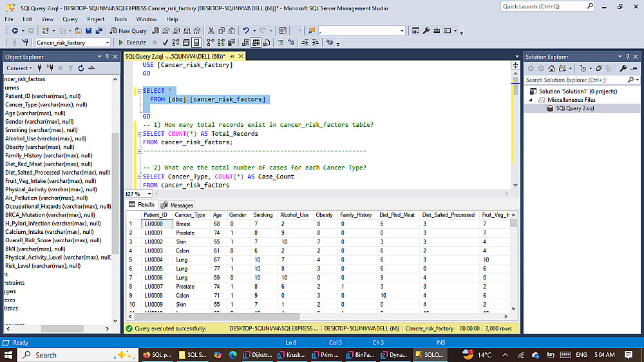This screenshot has width=644, height=362.
Task: Collapse the Miscellaneous Files node
Action: tap(532, 100)
